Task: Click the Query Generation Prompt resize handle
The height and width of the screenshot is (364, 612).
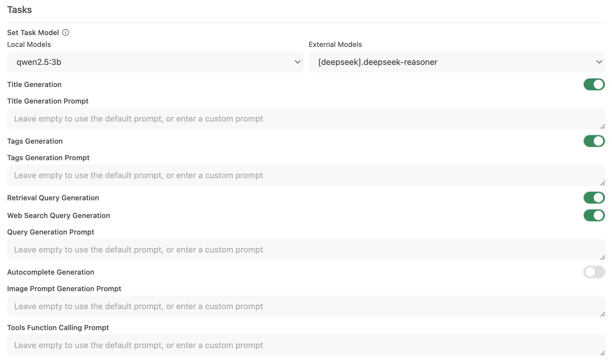Action: [603, 258]
